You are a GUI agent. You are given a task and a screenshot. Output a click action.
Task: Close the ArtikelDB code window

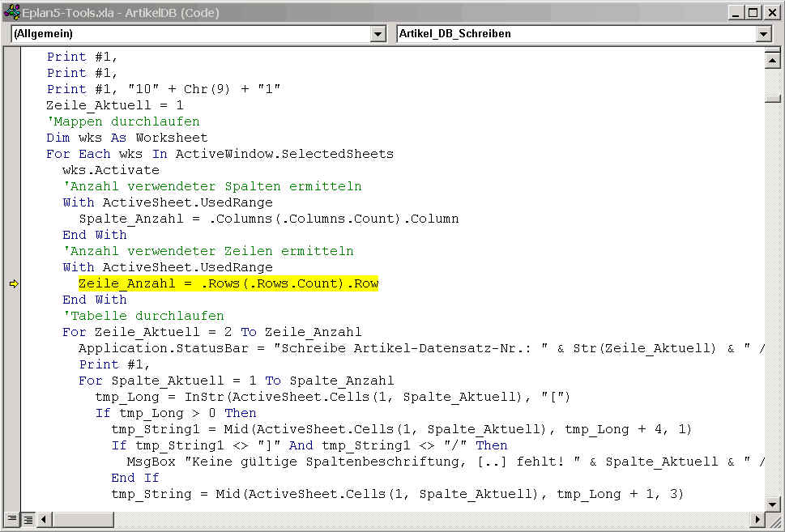tap(772, 12)
